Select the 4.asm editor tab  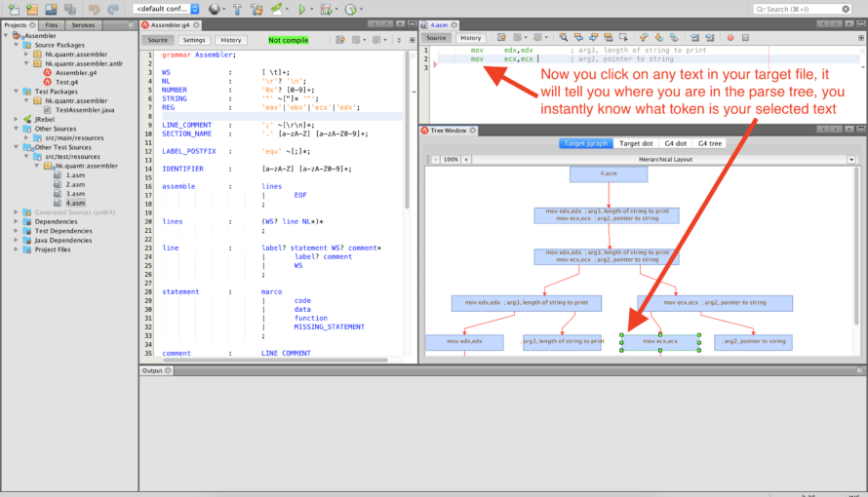point(439,25)
